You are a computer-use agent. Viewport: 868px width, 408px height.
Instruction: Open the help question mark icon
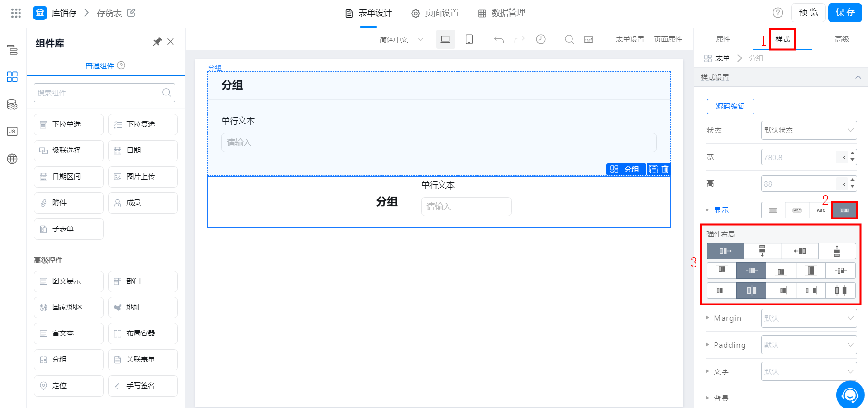pyautogui.click(x=778, y=13)
